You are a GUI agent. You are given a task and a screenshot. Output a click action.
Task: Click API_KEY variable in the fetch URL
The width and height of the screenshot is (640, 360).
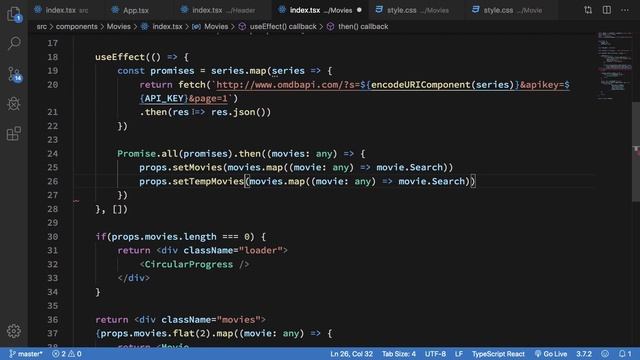click(x=164, y=99)
